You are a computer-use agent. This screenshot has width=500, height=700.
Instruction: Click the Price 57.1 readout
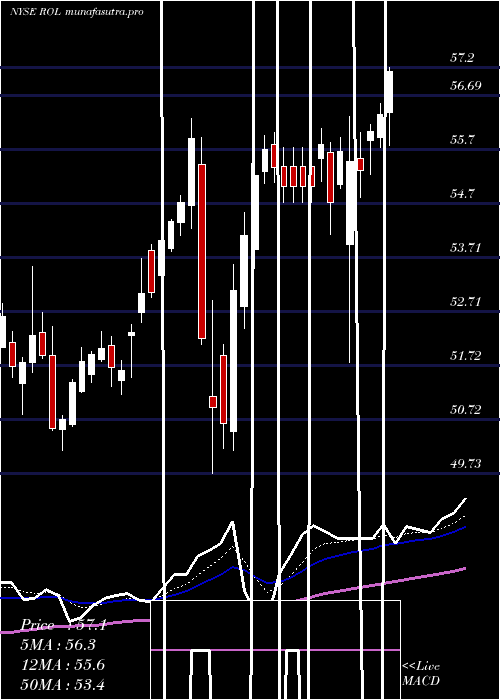pos(64,625)
